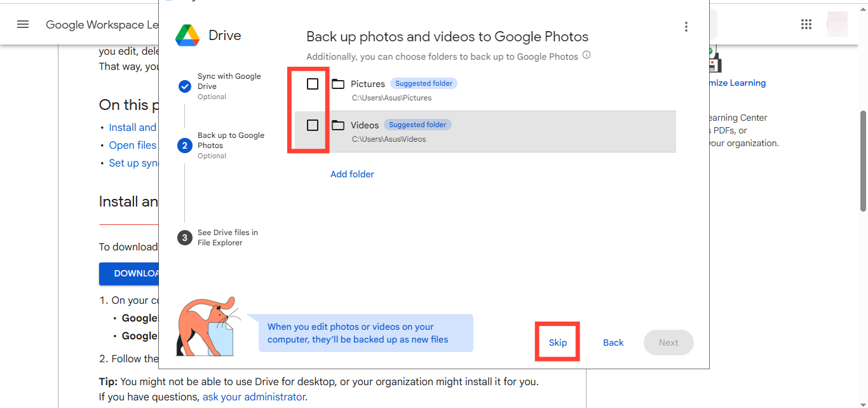Click the Google Workspace Learning title
The width and height of the screenshot is (868, 408).
102,25
